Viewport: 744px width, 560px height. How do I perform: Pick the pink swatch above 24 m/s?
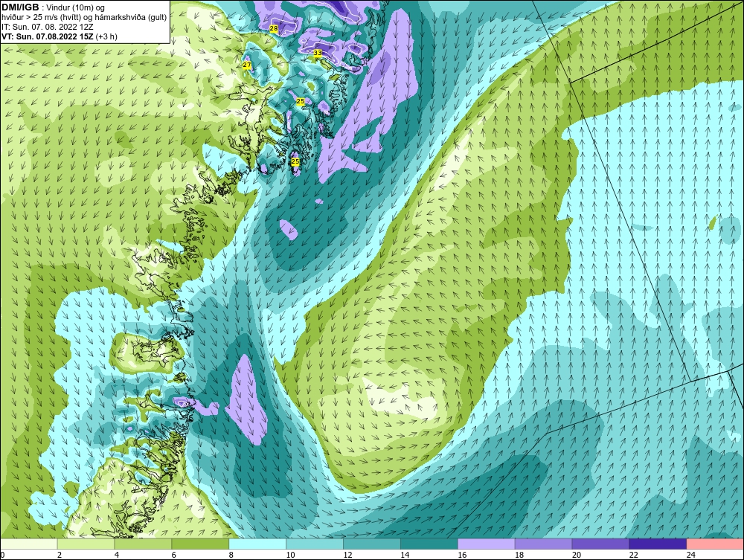click(x=715, y=544)
